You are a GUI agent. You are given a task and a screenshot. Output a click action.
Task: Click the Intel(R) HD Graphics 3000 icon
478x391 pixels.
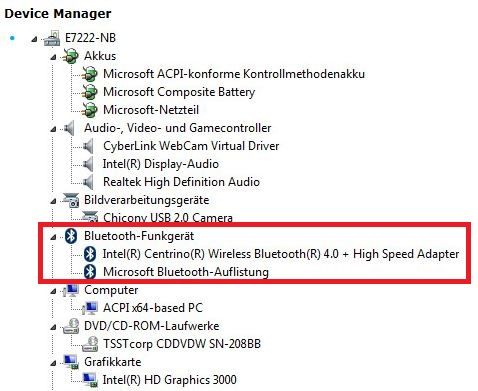(x=90, y=380)
